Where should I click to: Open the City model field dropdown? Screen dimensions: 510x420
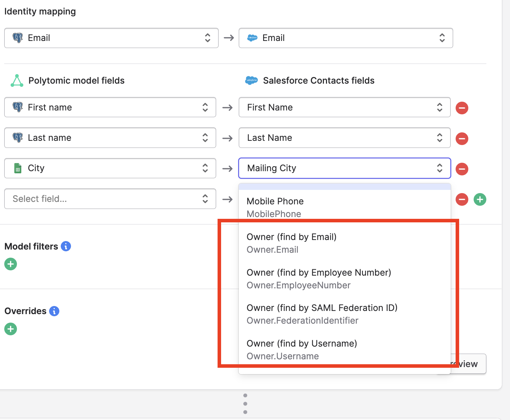tap(110, 168)
